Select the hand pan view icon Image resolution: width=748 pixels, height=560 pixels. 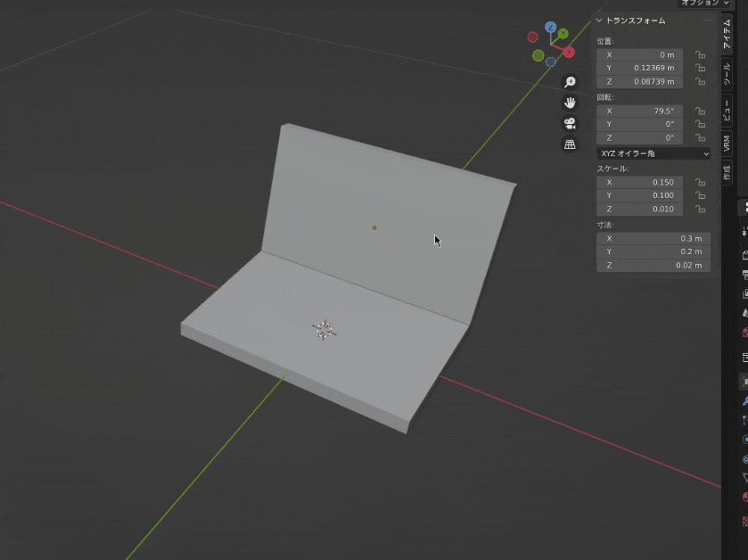pyautogui.click(x=570, y=103)
